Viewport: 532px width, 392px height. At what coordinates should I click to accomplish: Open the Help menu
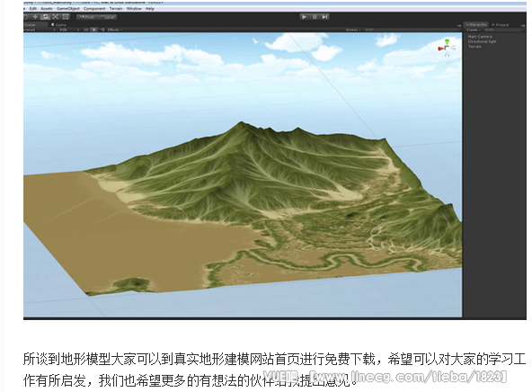[x=150, y=8]
